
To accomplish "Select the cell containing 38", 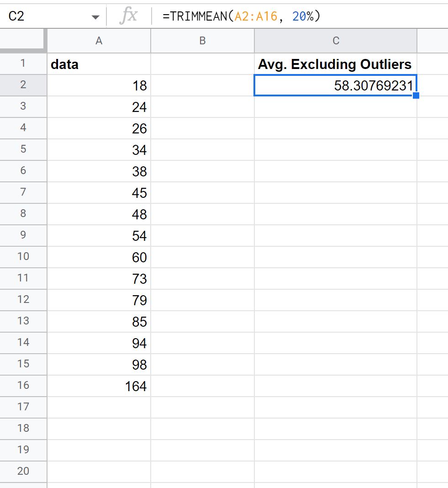I will pos(99,171).
